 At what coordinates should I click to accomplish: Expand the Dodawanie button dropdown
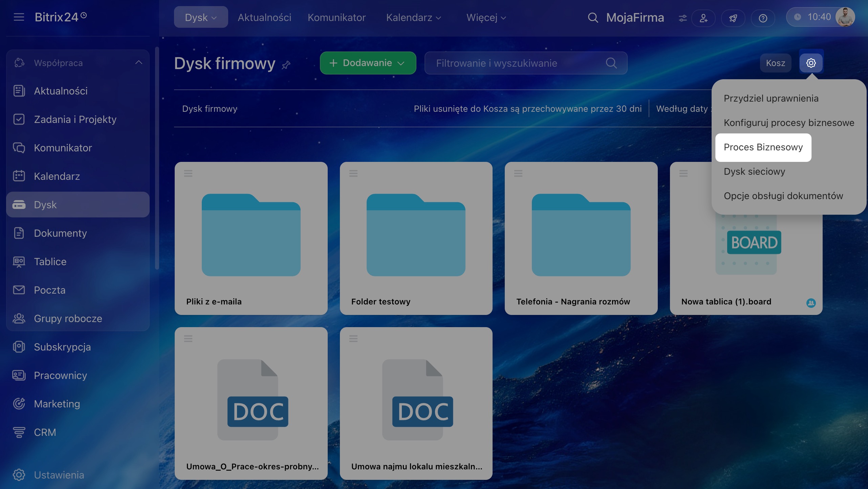click(401, 63)
